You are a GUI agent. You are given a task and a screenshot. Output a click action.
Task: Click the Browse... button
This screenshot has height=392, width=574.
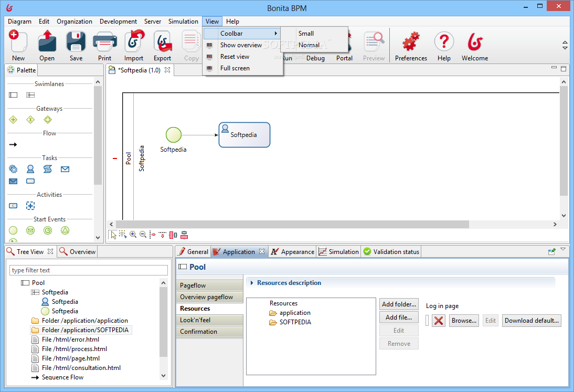(464, 321)
